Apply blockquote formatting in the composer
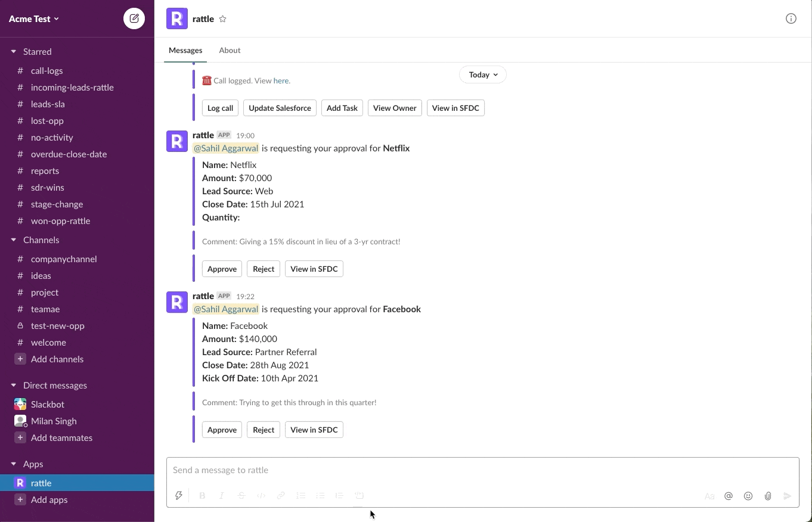Screen dimensions: 812x522 [339, 495]
